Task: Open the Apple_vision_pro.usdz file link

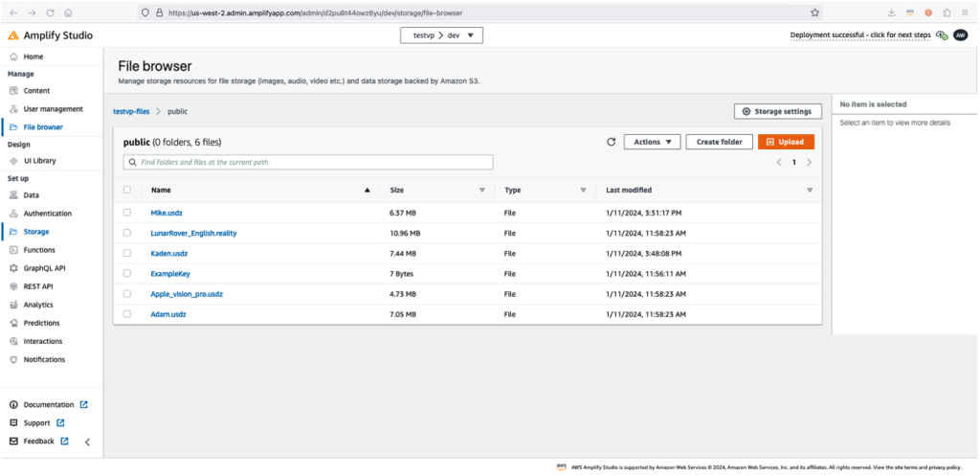Action: tap(187, 294)
